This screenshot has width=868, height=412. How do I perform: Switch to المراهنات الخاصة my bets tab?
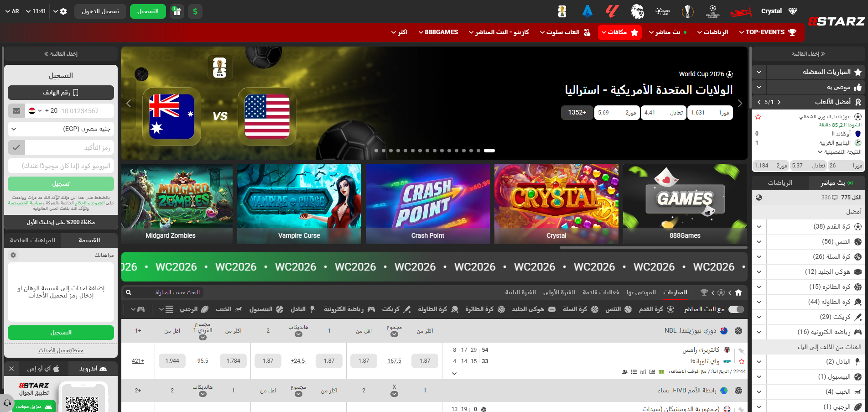click(32, 240)
